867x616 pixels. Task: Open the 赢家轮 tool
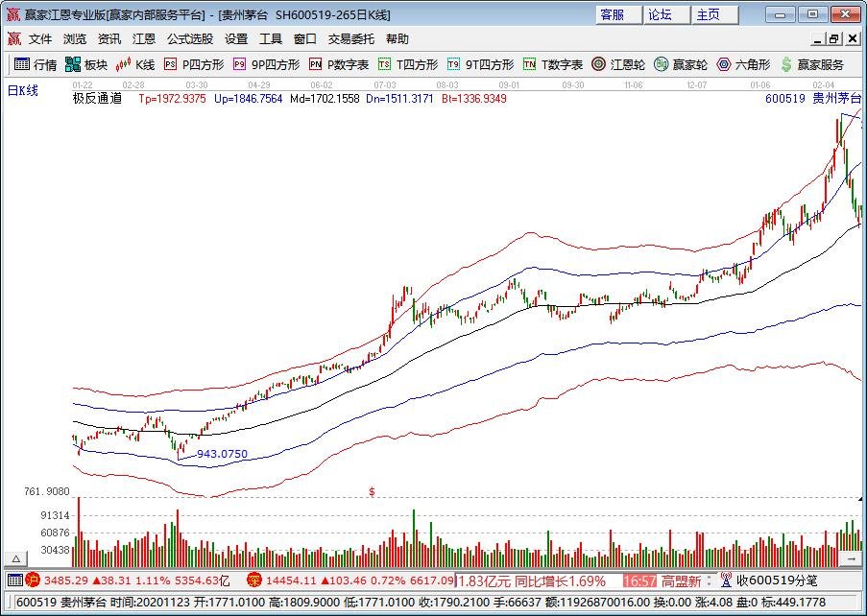(681, 64)
